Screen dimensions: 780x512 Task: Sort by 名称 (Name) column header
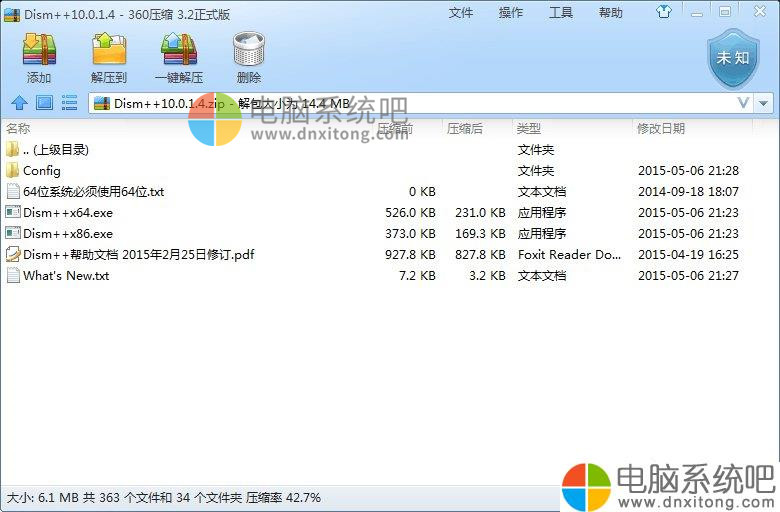click(x=18, y=129)
